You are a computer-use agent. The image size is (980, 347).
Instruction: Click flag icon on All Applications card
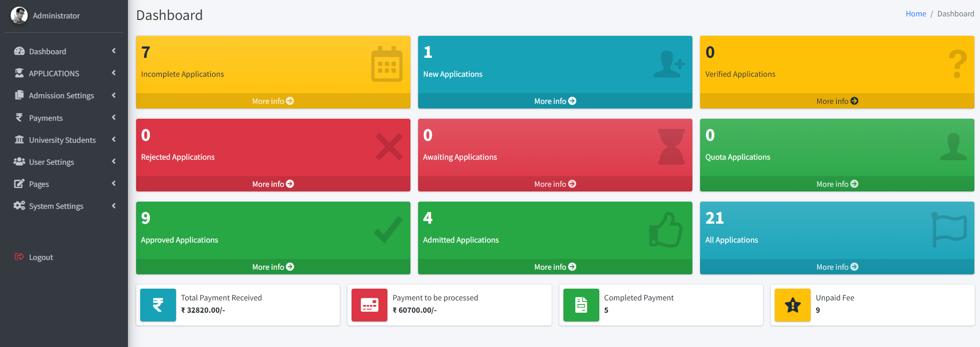(x=949, y=230)
